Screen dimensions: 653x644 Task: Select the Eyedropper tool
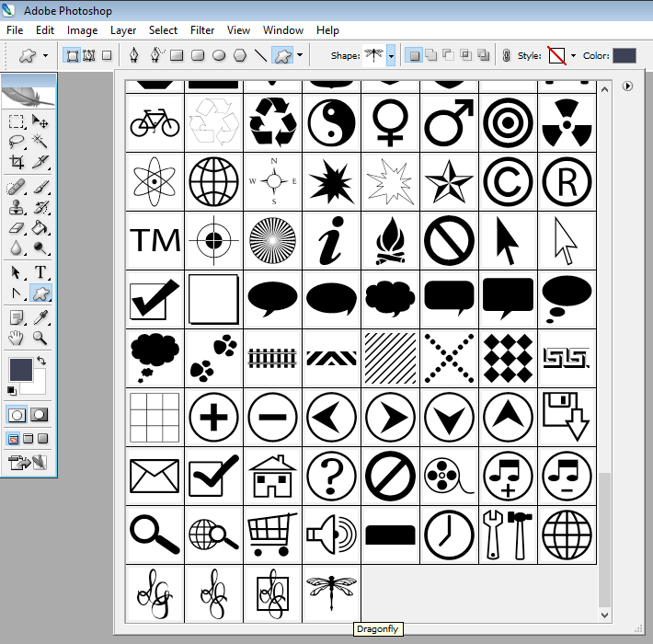40,317
